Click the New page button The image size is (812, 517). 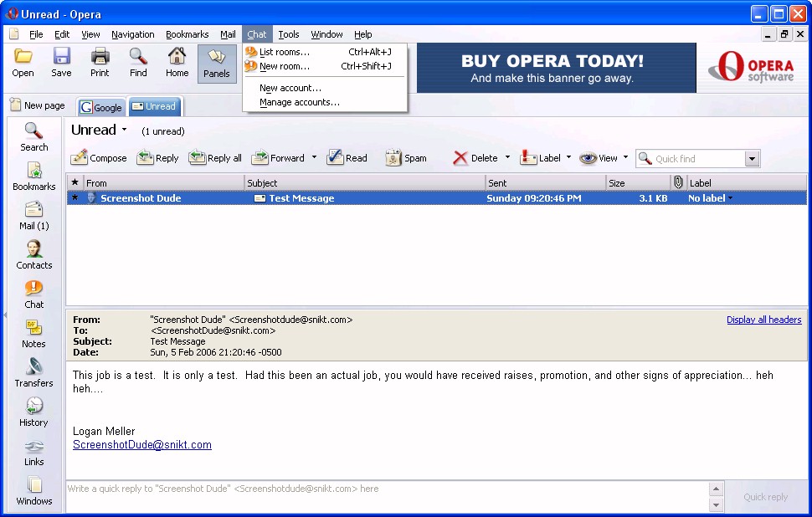pos(38,105)
